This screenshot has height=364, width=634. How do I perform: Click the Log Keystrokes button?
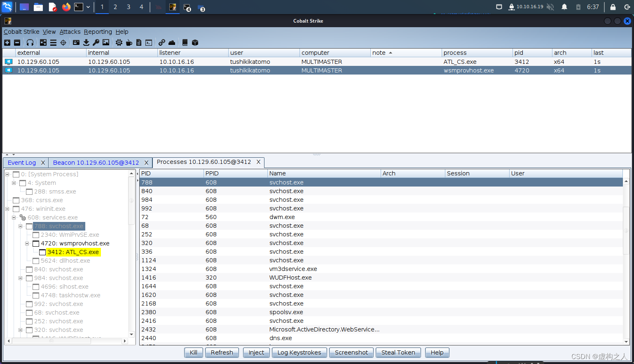[299, 352]
